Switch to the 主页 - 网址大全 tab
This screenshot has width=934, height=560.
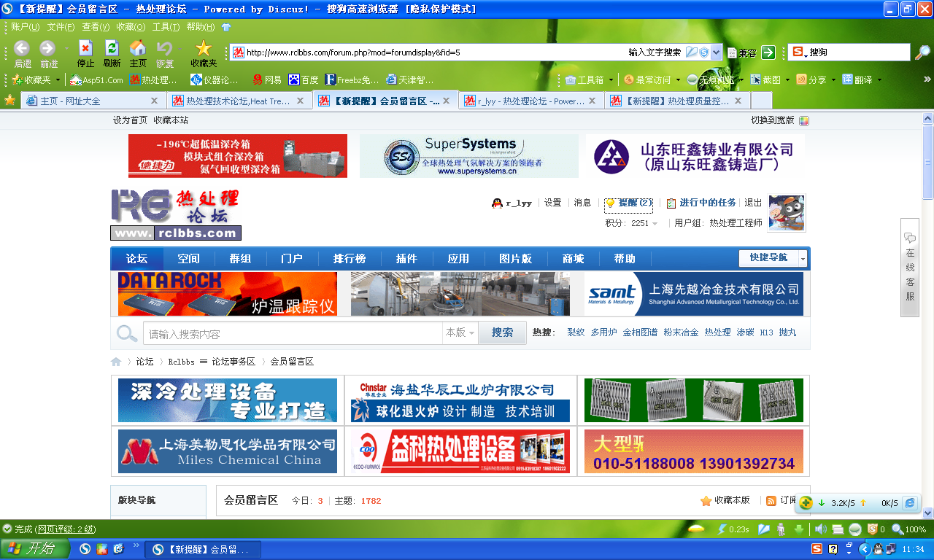pyautogui.click(x=93, y=101)
